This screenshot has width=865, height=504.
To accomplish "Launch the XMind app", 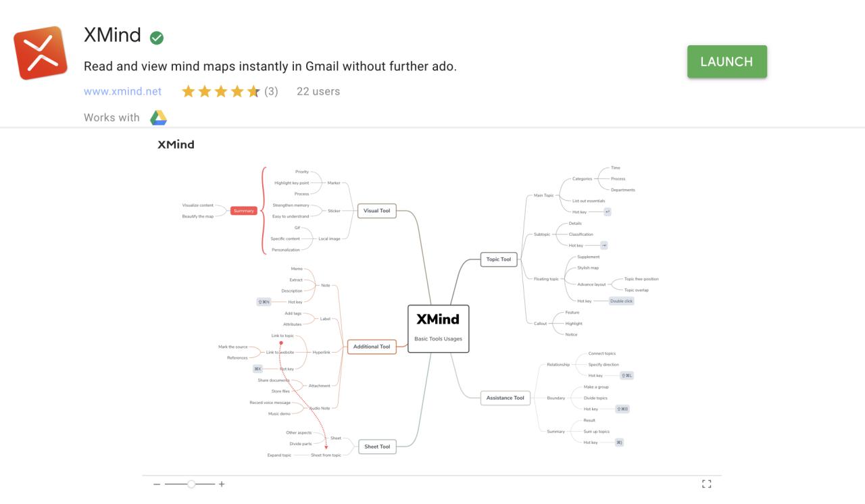I will [x=727, y=61].
